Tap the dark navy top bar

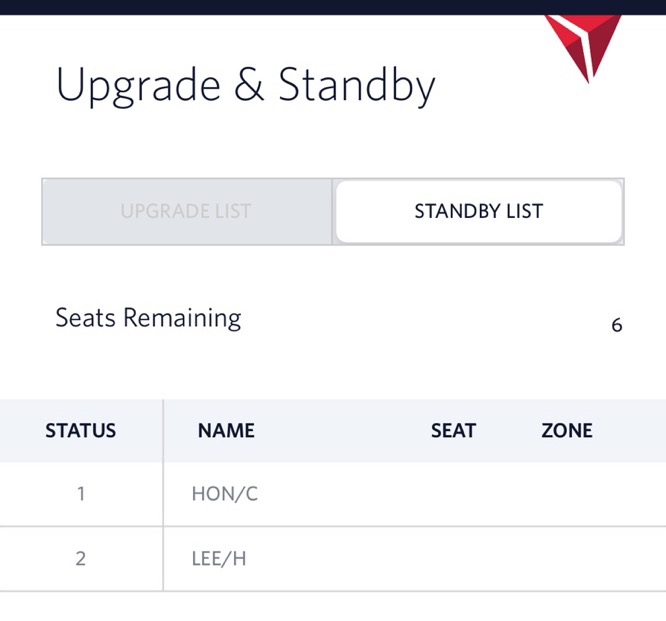click(x=333, y=7)
